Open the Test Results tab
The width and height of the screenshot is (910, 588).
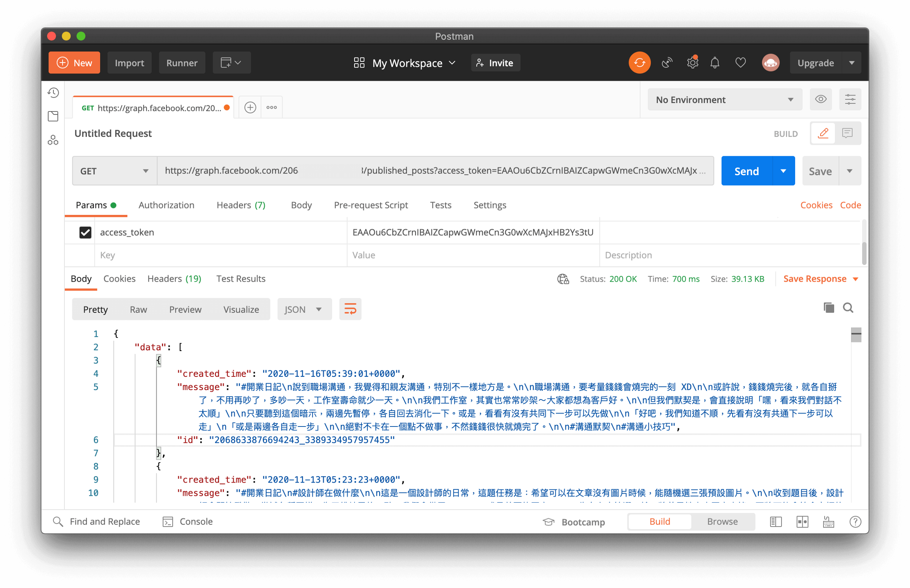click(x=240, y=279)
